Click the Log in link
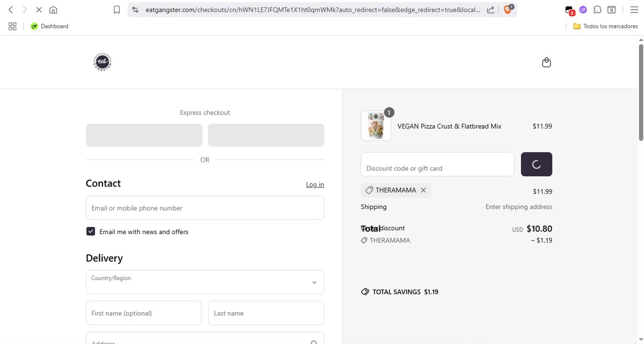The width and height of the screenshot is (644, 344). point(315,184)
